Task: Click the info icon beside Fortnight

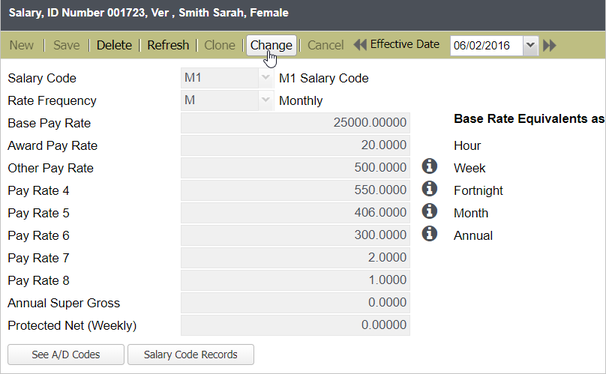Action: (429, 189)
